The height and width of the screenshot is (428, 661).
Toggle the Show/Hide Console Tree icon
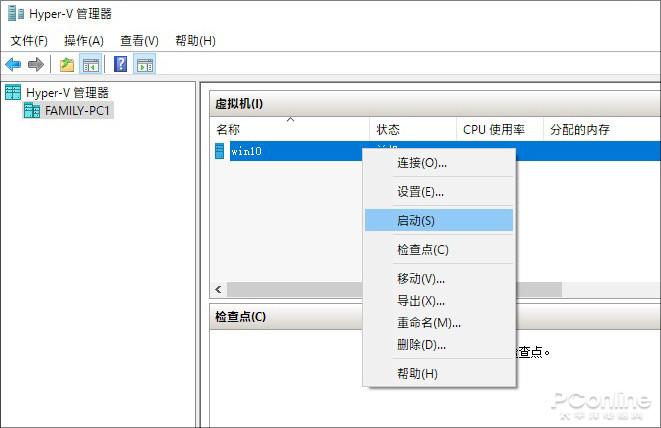pyautogui.click(x=90, y=64)
